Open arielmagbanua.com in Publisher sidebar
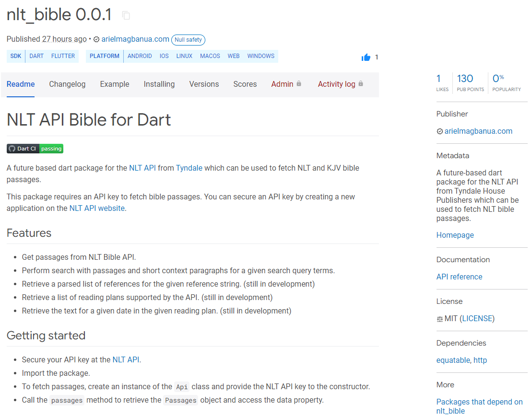 478,131
